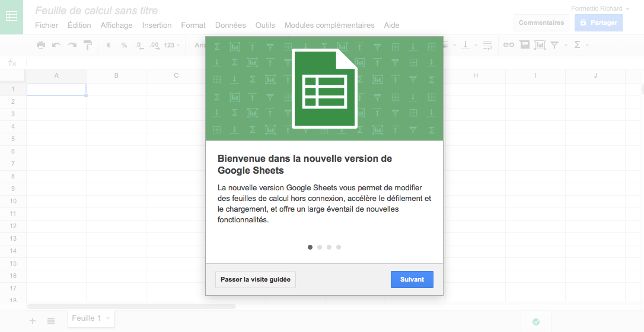Select the fourth tour page dot
644x332 pixels.
tap(339, 247)
